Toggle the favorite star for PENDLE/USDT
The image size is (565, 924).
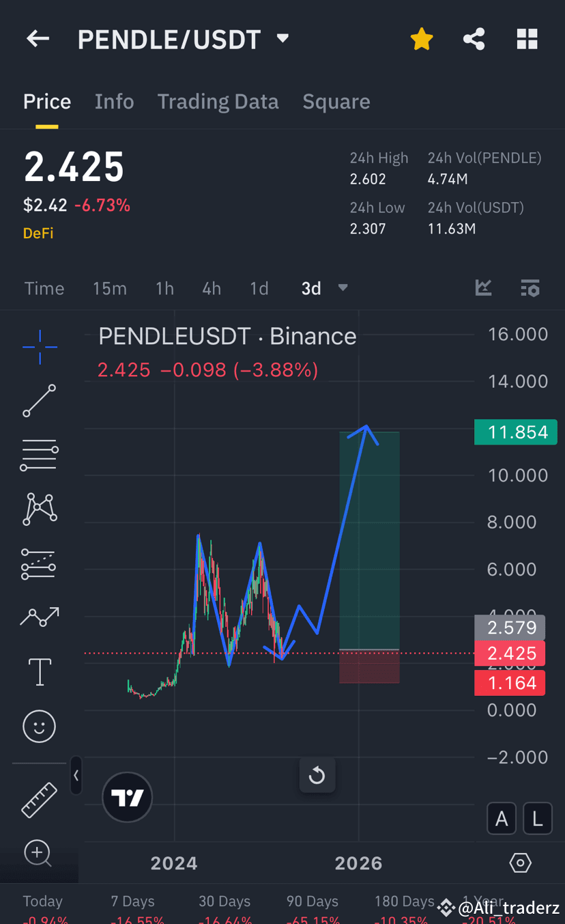tap(422, 39)
